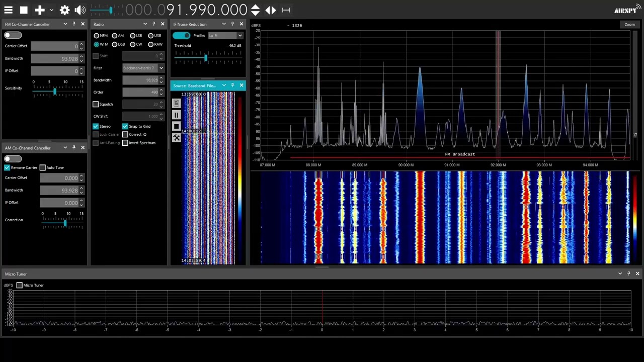Click the left-right tuning style icon
The height and width of the screenshot is (362, 644).
coord(271,10)
